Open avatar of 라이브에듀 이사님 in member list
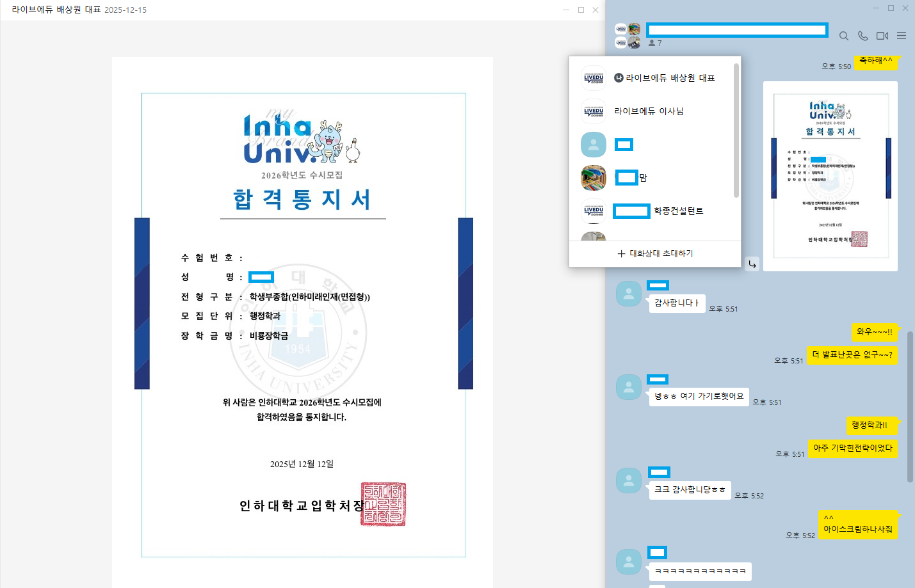Viewport: 915px width, 588px height. click(594, 111)
